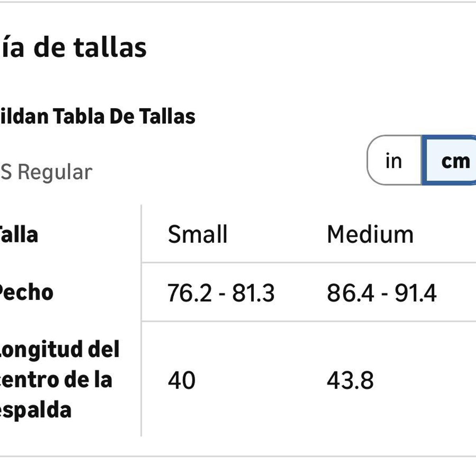Click the Gildan Tabla De Tallas title
The width and height of the screenshot is (476, 476).
[97, 116]
